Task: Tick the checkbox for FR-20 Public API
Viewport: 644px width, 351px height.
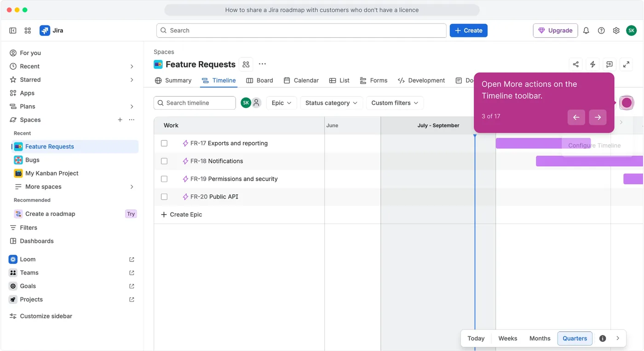Action: click(x=164, y=197)
